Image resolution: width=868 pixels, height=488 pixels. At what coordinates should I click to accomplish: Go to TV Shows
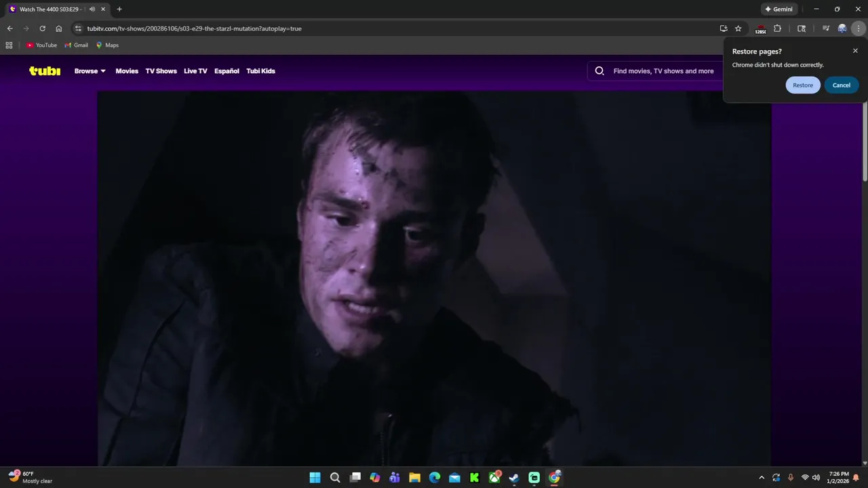(161, 70)
